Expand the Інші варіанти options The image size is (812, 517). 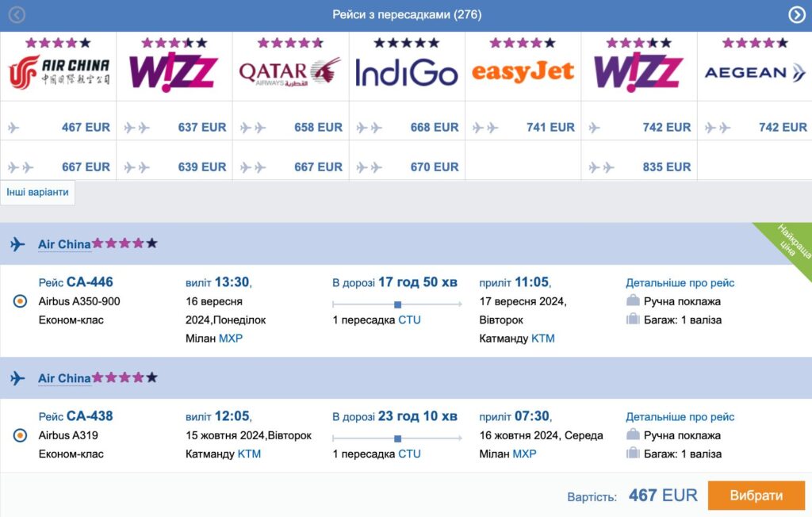38,193
